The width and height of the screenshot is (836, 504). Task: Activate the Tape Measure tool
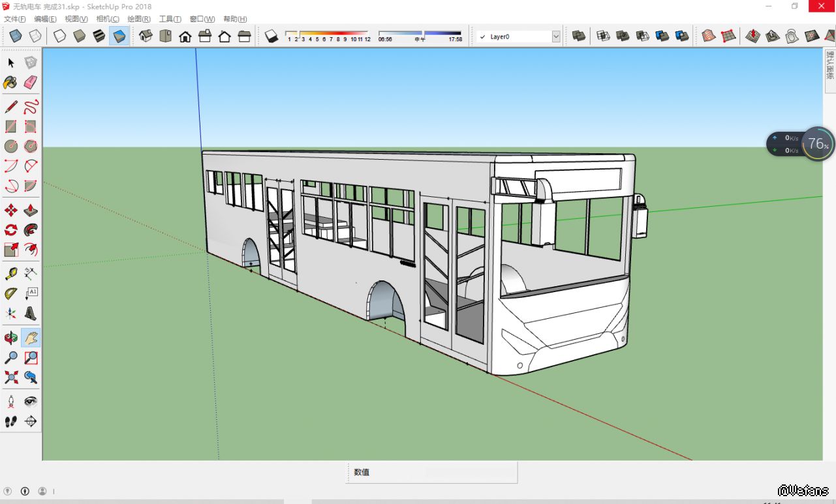click(11, 274)
